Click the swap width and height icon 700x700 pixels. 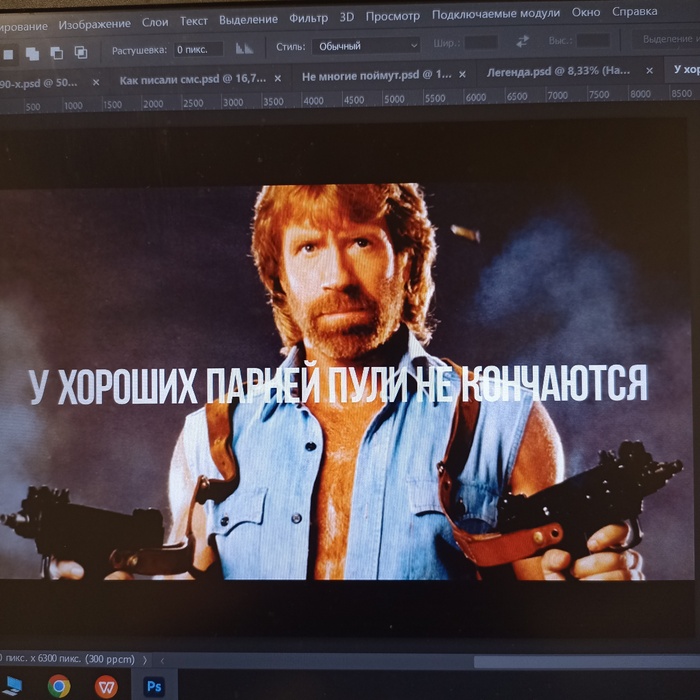coord(522,42)
